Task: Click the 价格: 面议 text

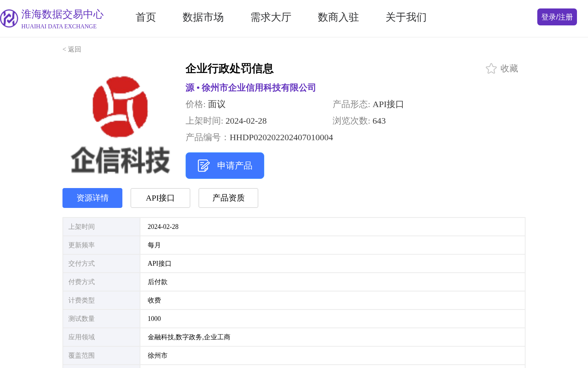Action: pyautogui.click(x=205, y=104)
